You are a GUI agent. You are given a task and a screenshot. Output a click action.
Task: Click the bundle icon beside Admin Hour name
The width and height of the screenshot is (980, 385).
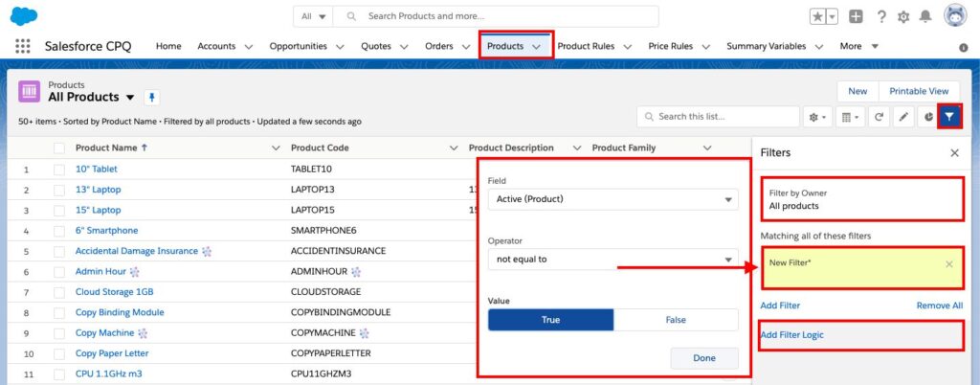tap(134, 272)
